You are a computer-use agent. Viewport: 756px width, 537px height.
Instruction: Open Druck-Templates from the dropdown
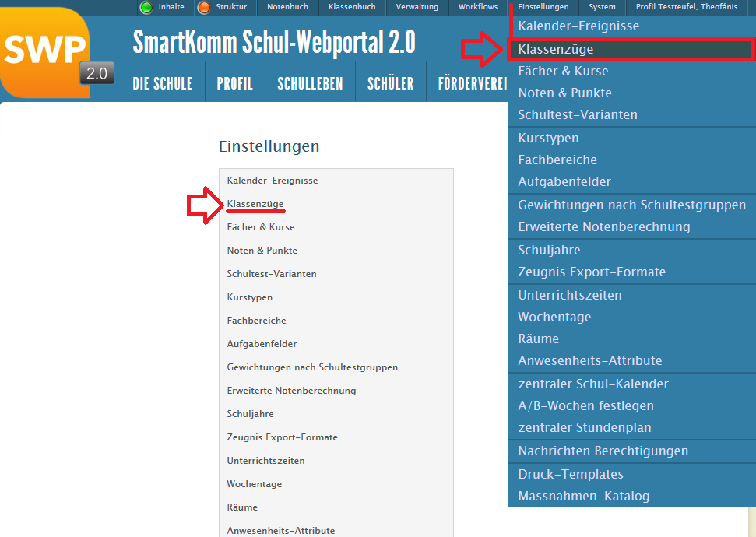coord(571,474)
